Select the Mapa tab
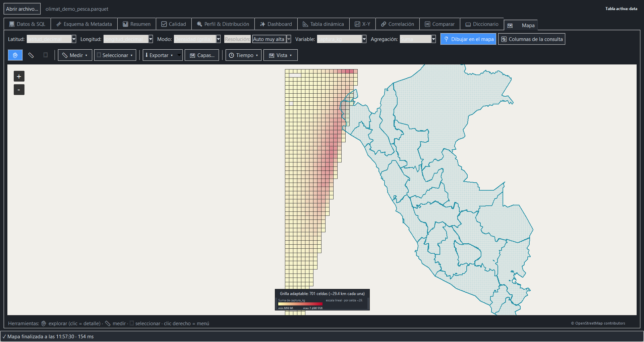Image resolution: width=644 pixels, height=342 pixels. point(521,25)
